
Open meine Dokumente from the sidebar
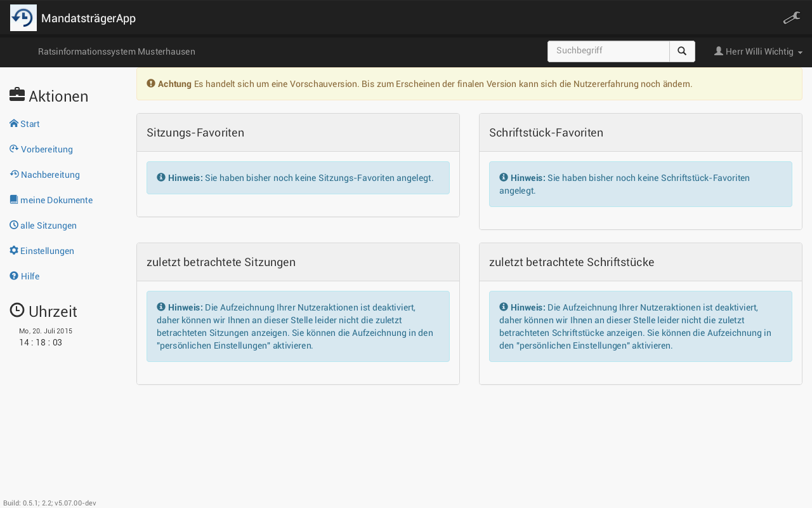point(56,200)
